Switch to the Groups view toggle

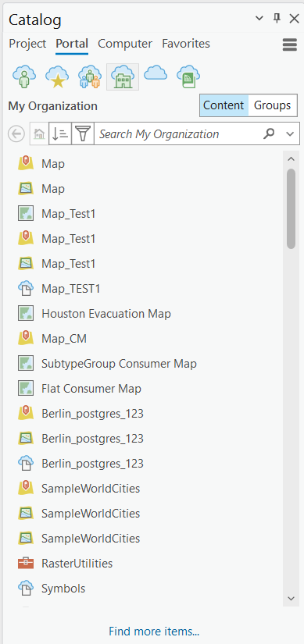coord(272,105)
